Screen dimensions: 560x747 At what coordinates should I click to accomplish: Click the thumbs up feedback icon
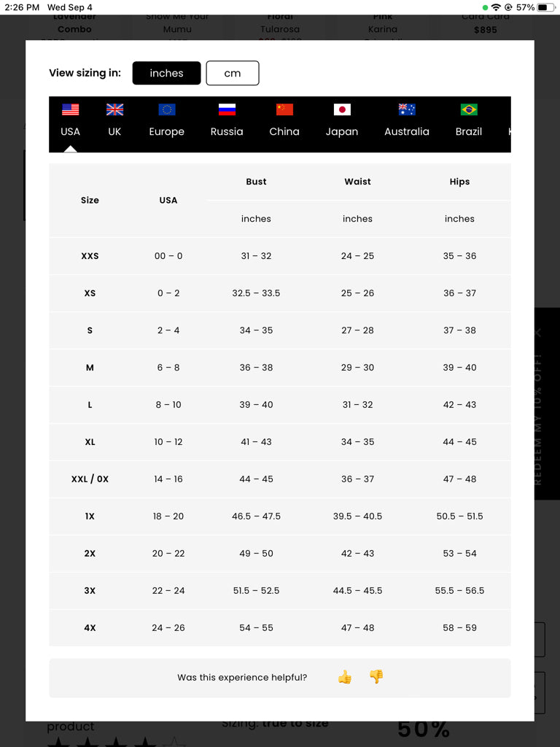pos(345,678)
